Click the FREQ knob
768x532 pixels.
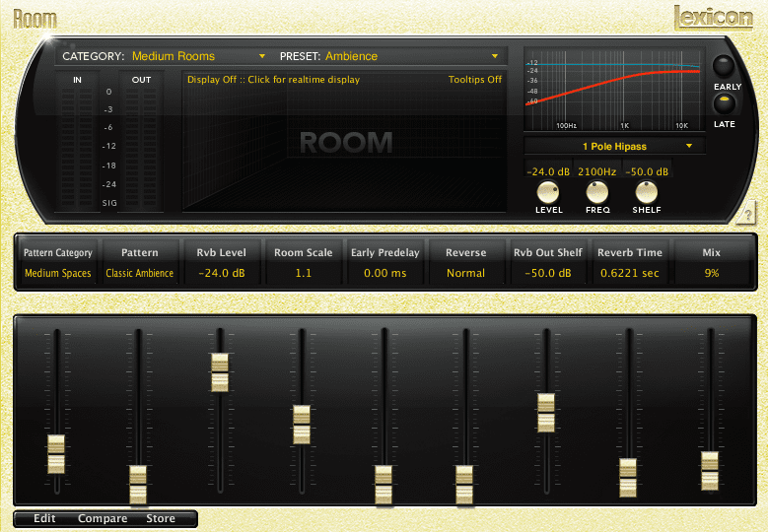[x=597, y=192]
